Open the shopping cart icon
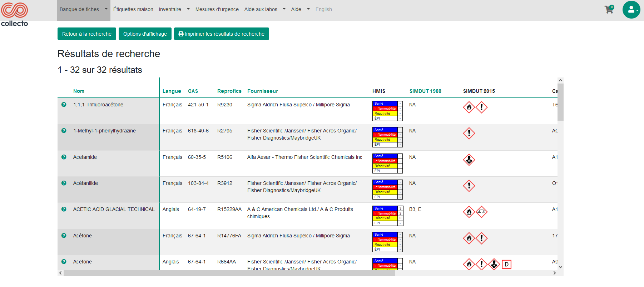The height and width of the screenshot is (287, 644). [609, 9]
